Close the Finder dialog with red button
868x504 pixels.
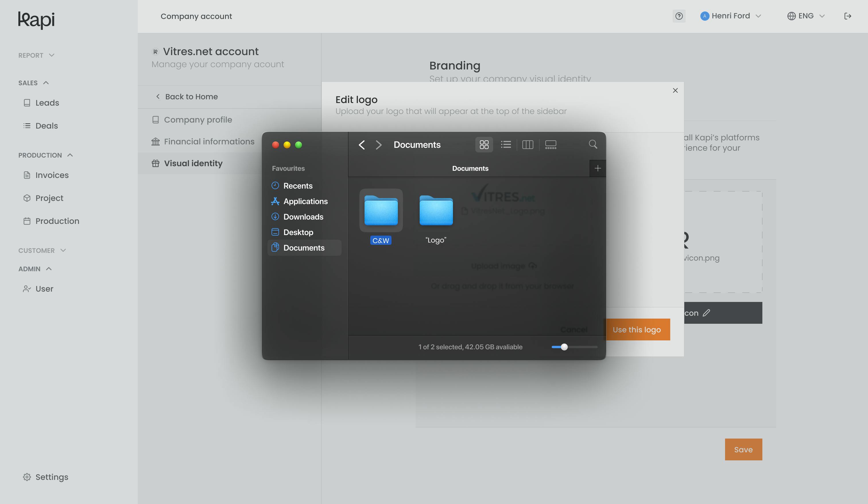tap(275, 145)
